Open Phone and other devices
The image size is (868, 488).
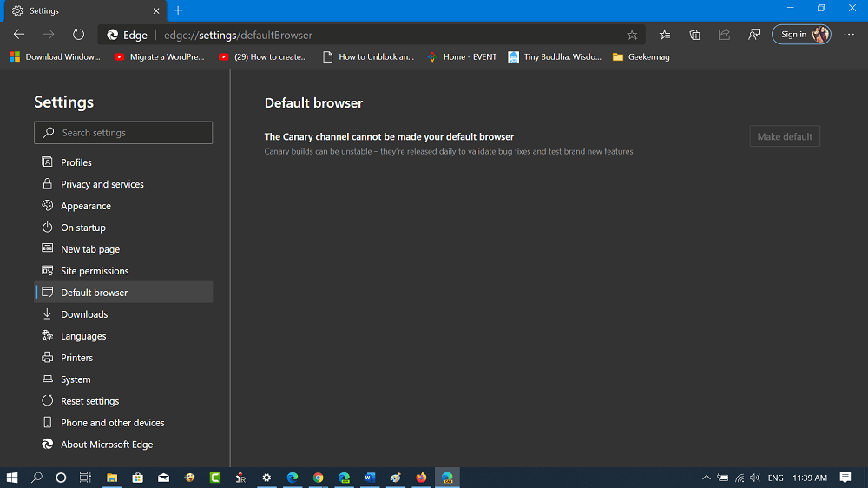pyautogui.click(x=123, y=423)
